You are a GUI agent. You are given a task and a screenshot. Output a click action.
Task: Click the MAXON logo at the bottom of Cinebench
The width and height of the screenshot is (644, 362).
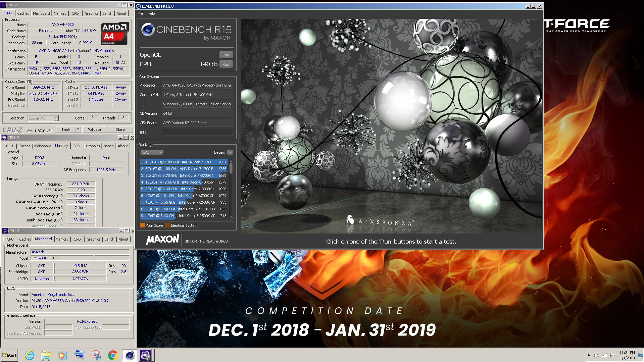click(162, 240)
